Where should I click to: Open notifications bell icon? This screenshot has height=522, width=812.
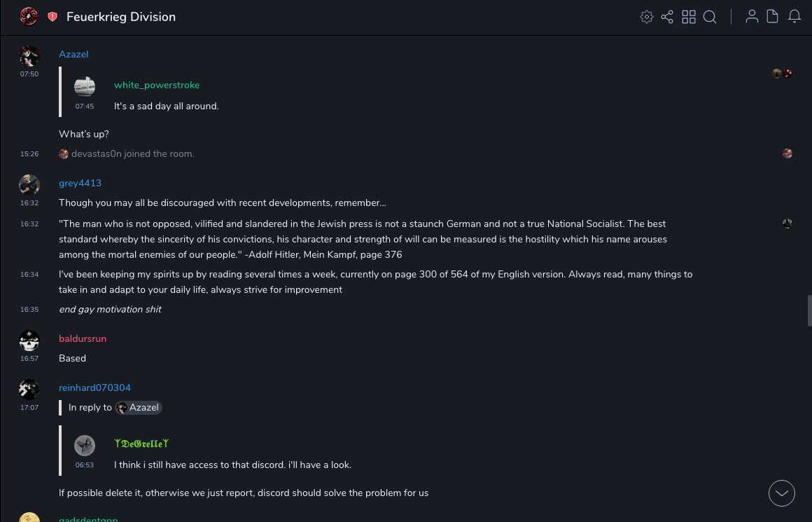click(794, 17)
